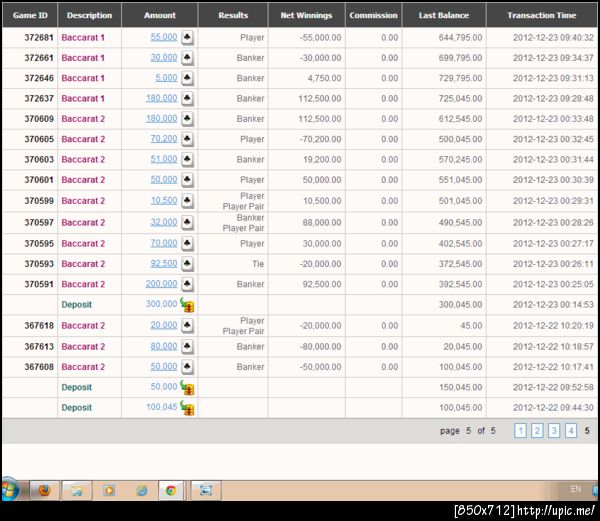Switch to Google Chrome in taskbar
Screen dimensions: 600x521
tap(171, 490)
